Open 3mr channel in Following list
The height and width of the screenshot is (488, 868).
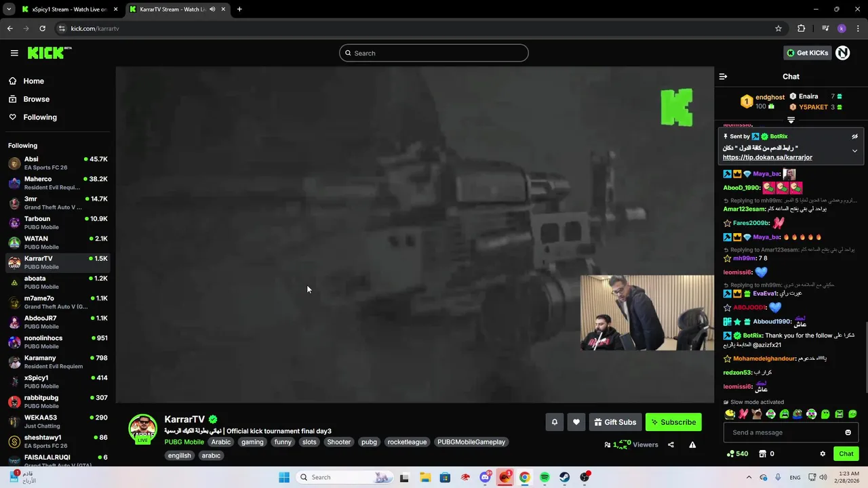point(58,203)
